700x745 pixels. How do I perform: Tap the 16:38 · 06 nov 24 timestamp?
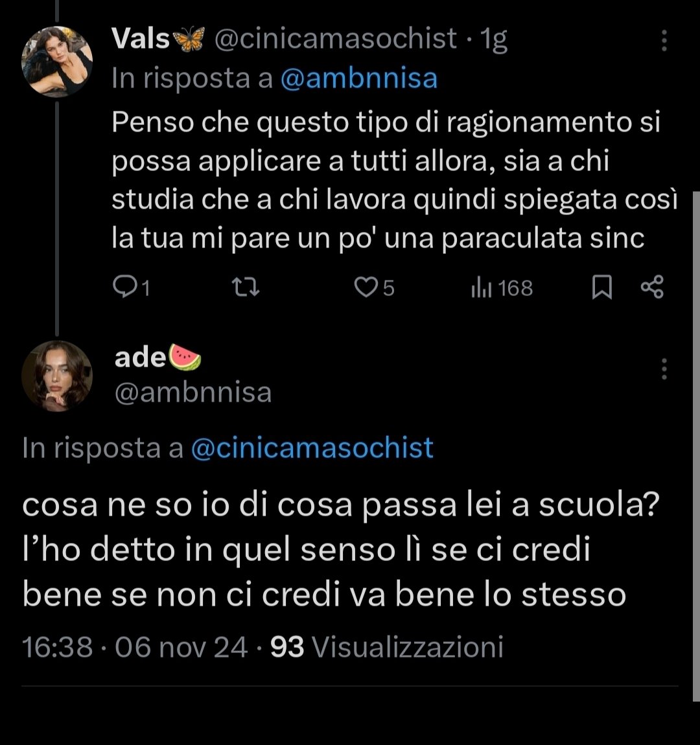pos(135,647)
